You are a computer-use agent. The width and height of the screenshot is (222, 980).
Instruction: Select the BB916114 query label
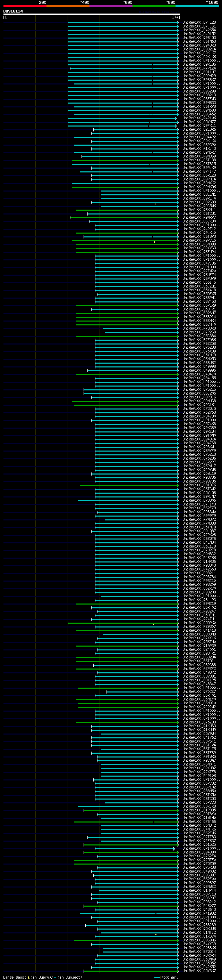coord(13,11)
